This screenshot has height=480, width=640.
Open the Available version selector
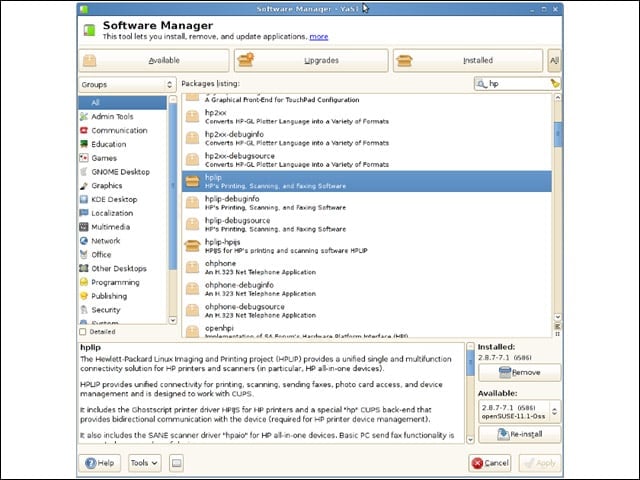point(519,412)
